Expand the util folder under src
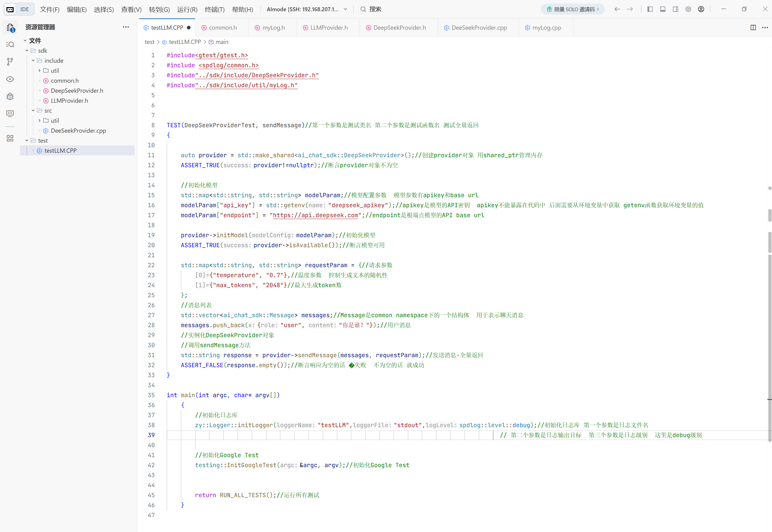772x532 pixels. pyautogui.click(x=40, y=121)
